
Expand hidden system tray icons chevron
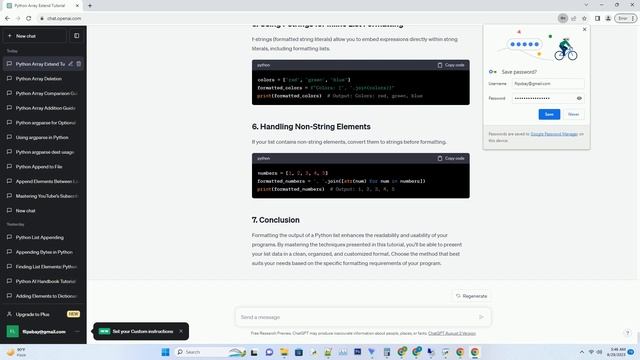click(582, 352)
